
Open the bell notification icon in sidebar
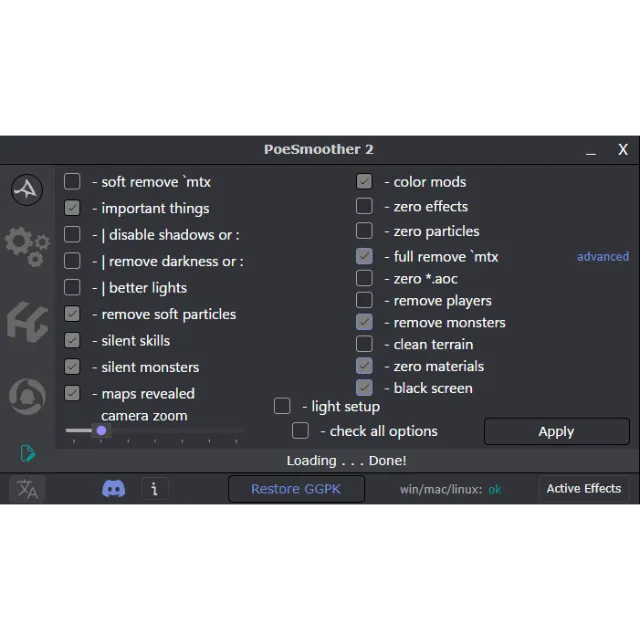[x=27, y=397]
